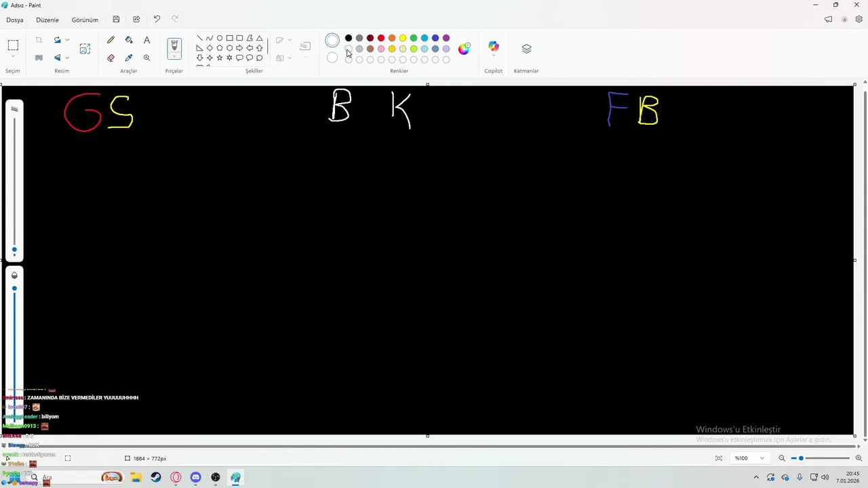
Task: Open the Dosya menu
Action: [15, 20]
